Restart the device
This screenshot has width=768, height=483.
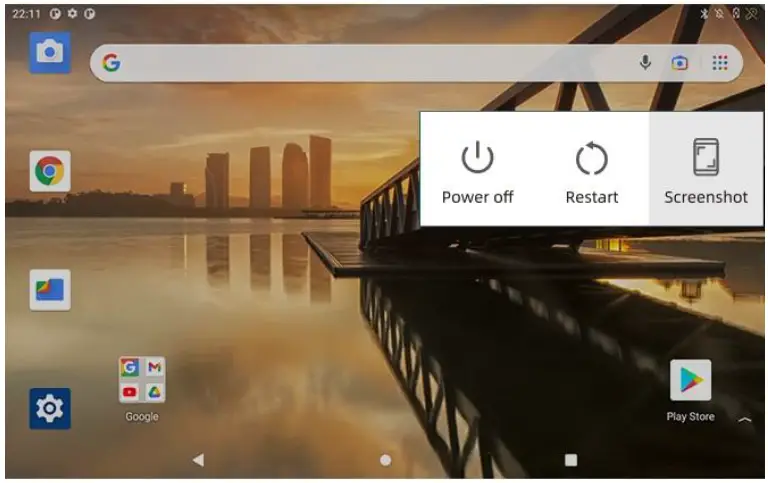[592, 171]
